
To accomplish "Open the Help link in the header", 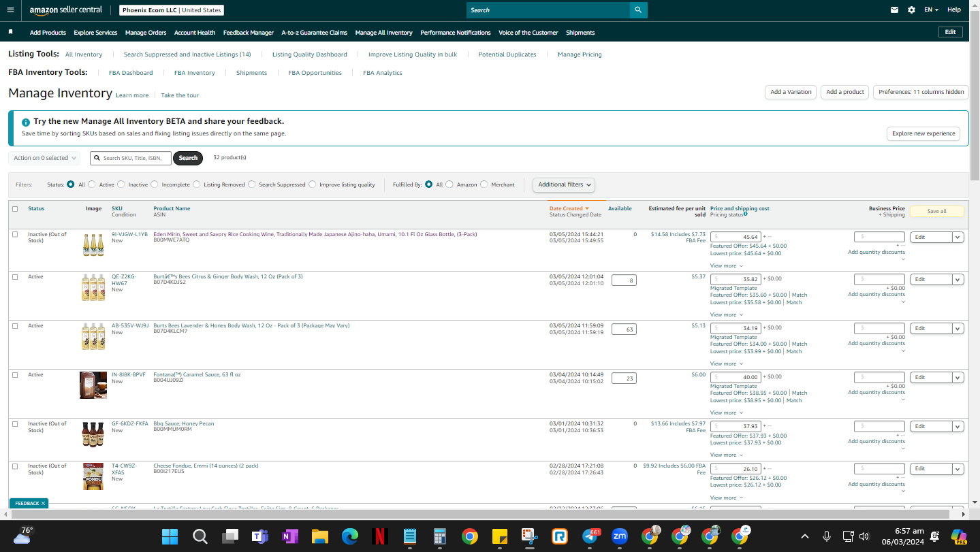I will 954,10.
